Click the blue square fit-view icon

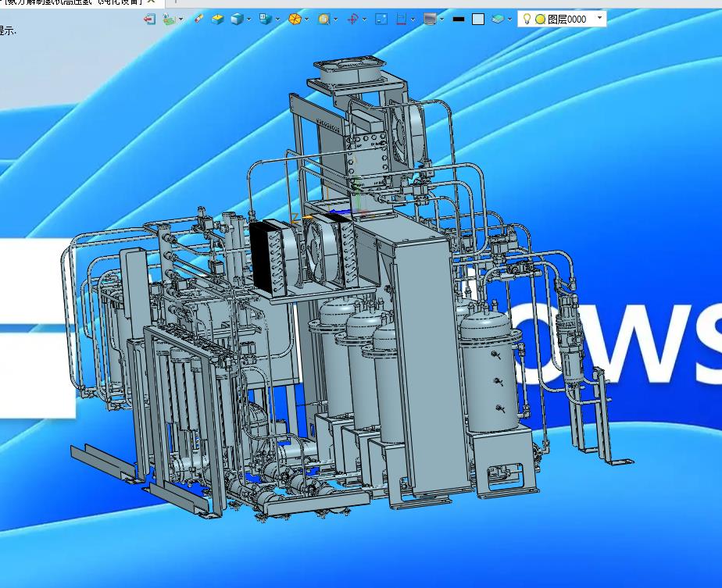point(381,20)
